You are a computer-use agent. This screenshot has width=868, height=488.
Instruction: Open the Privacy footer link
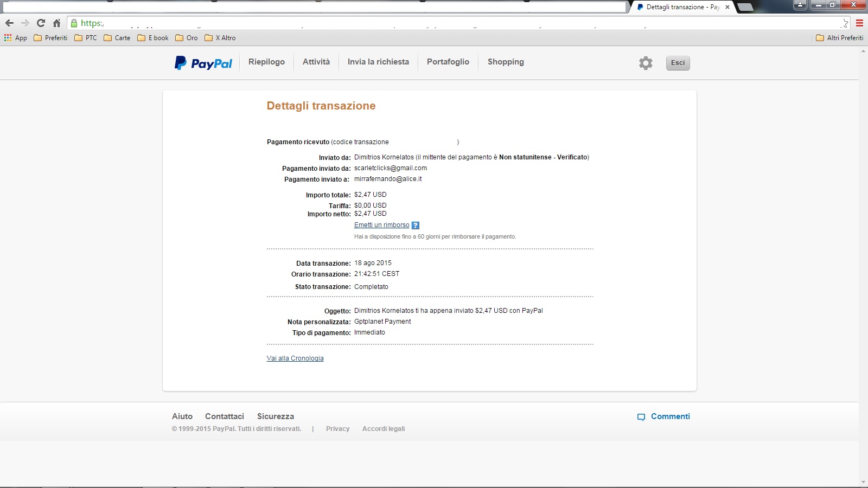pyautogui.click(x=337, y=429)
